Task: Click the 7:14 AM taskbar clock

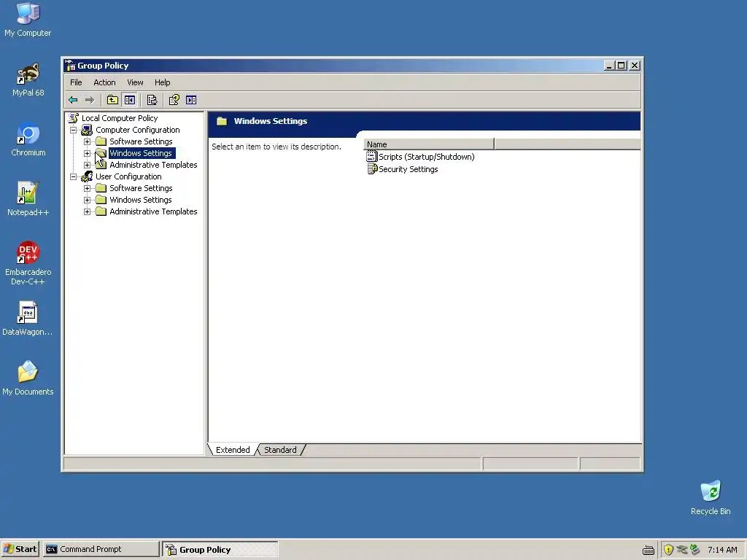Action: point(722,550)
